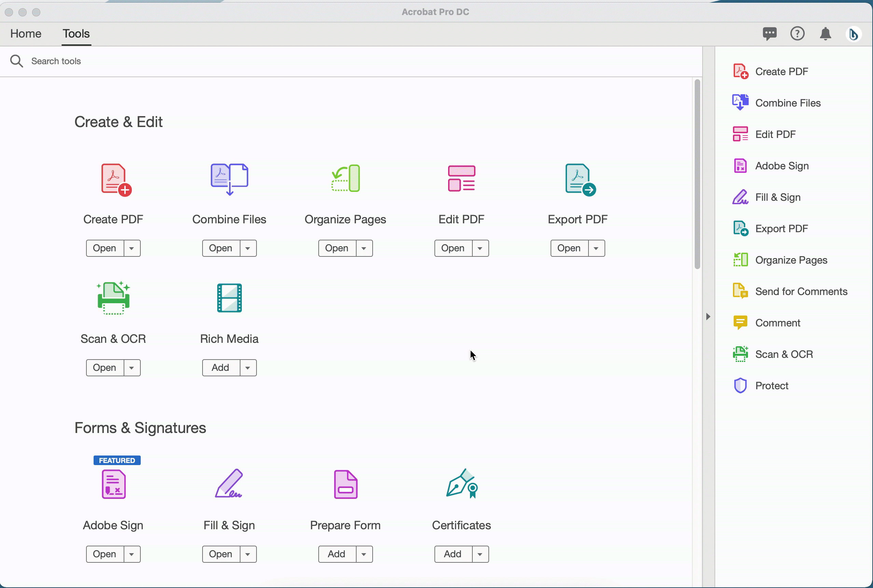Screen dimensions: 873x588
Task: Open the chat messages icon
Action: 769,34
